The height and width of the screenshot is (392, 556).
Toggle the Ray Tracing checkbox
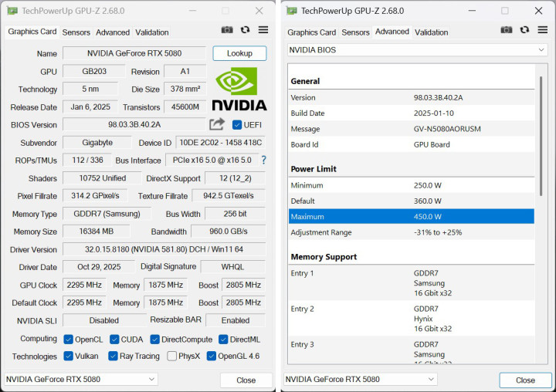(x=111, y=357)
